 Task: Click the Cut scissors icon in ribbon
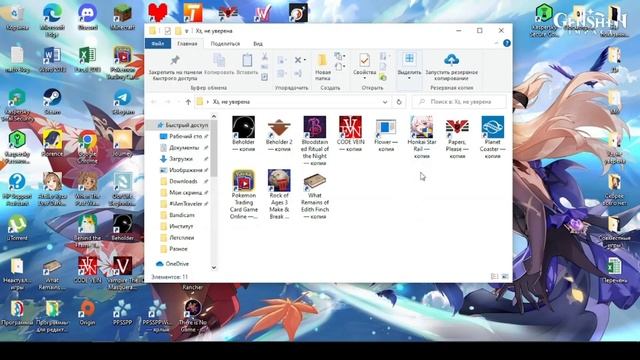click(264, 57)
